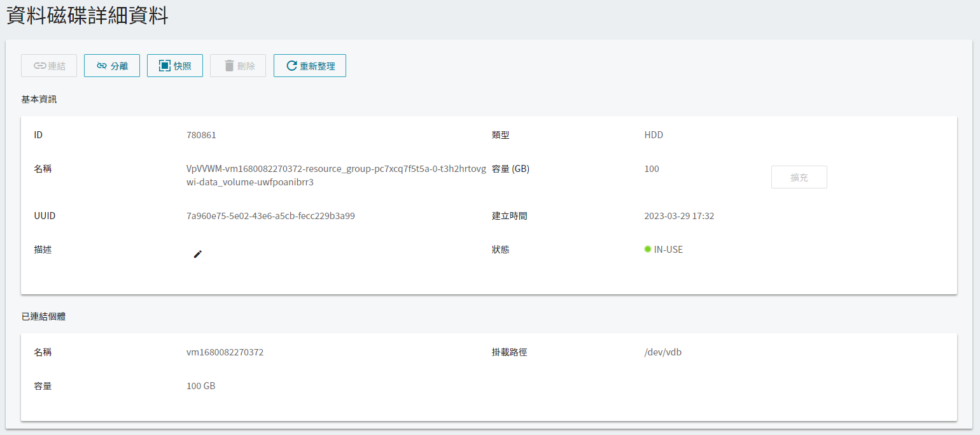This screenshot has width=980, height=435.
Task: Click the mount path /dev/vdb
Action: pos(663,352)
